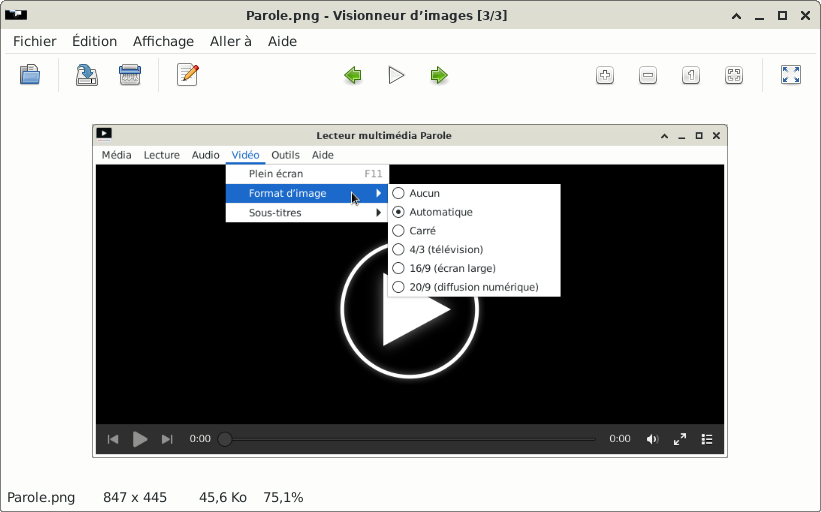Click the Parole window title icon
This screenshot has width=821, height=512.
click(x=104, y=134)
